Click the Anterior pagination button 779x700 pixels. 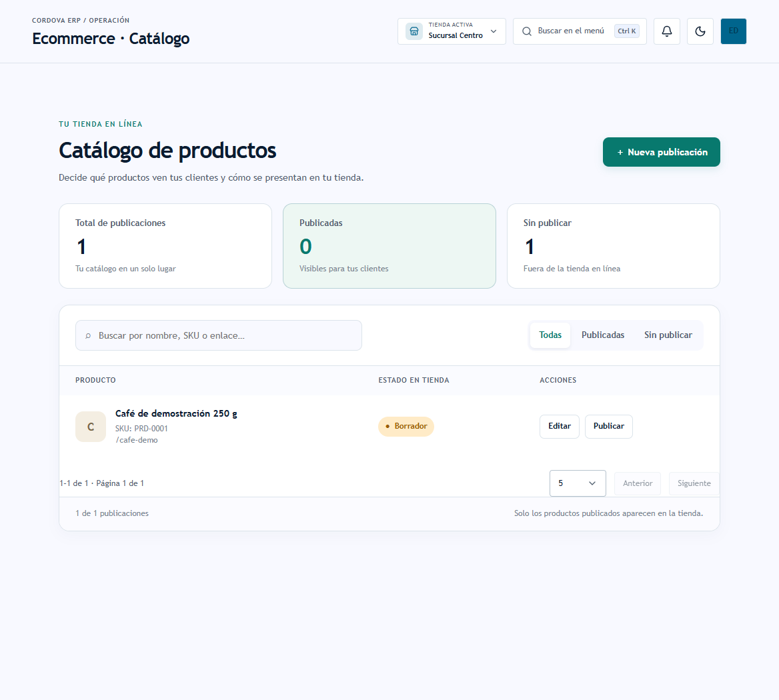click(638, 483)
